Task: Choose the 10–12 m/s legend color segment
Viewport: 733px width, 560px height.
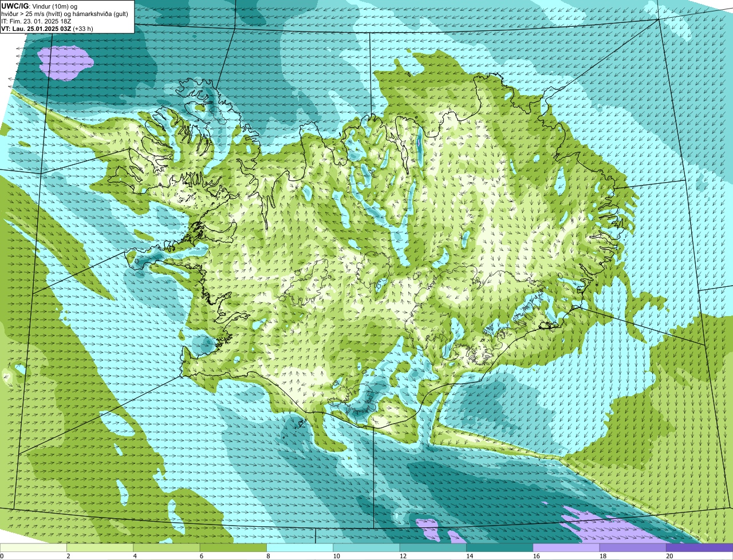Action: pyautogui.click(x=366, y=547)
